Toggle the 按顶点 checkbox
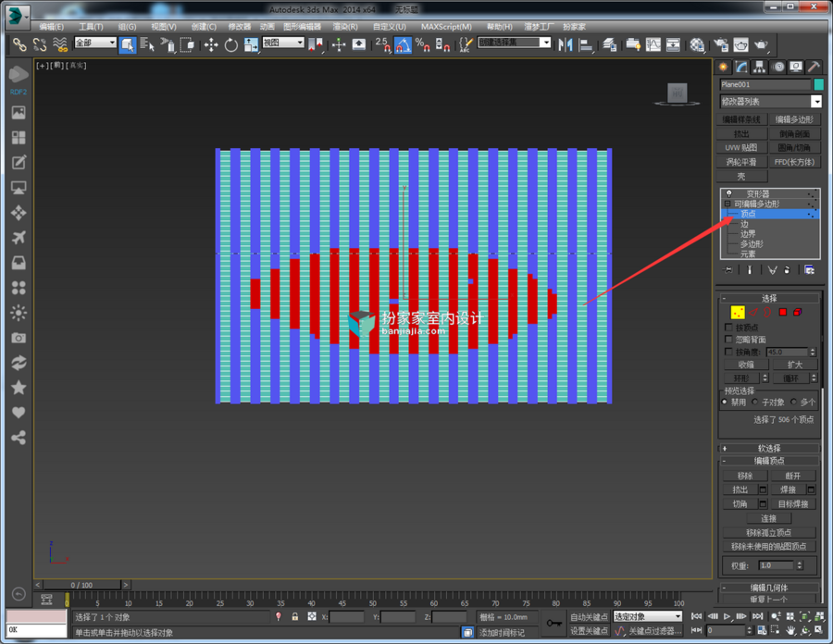This screenshot has width=833, height=644. tap(729, 327)
